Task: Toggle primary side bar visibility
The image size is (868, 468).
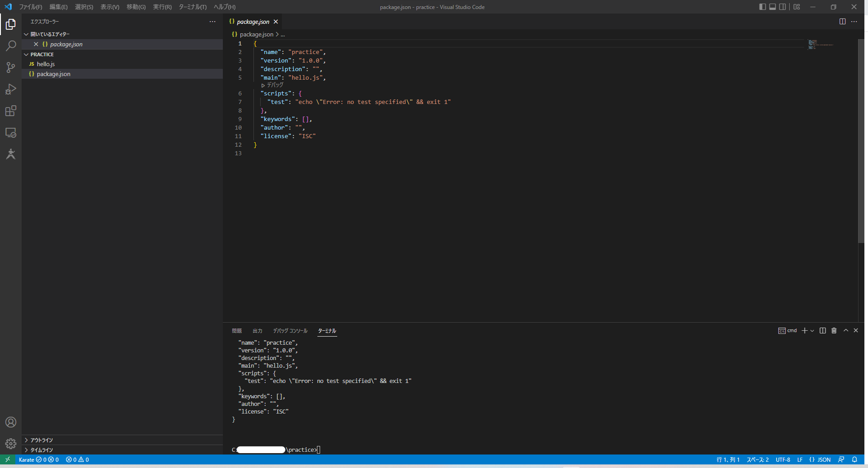Action: pyautogui.click(x=762, y=7)
